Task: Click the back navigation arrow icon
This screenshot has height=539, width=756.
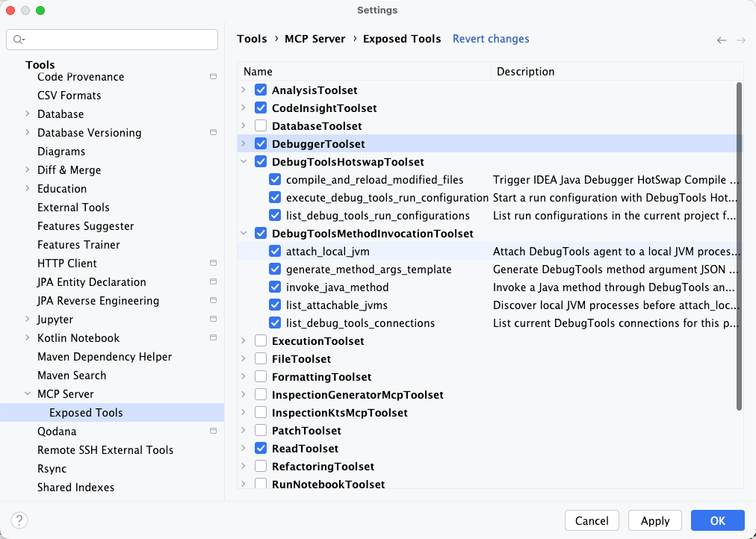Action: click(x=722, y=40)
